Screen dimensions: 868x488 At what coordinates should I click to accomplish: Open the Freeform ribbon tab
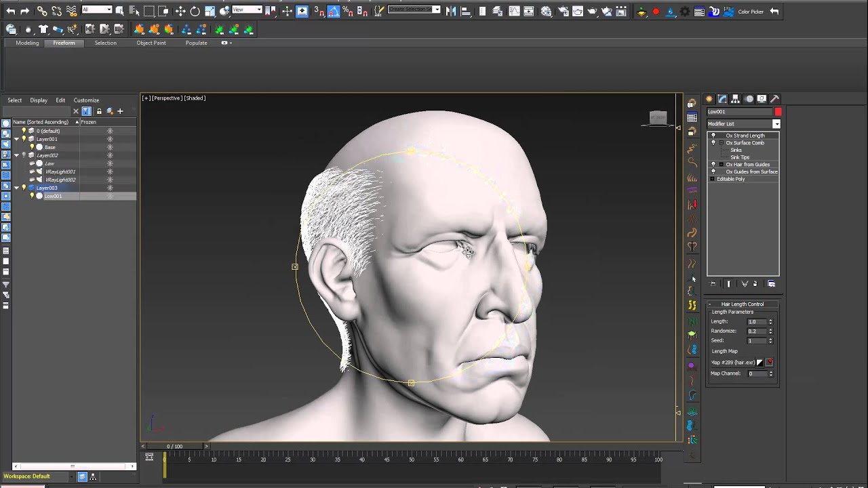click(64, 43)
